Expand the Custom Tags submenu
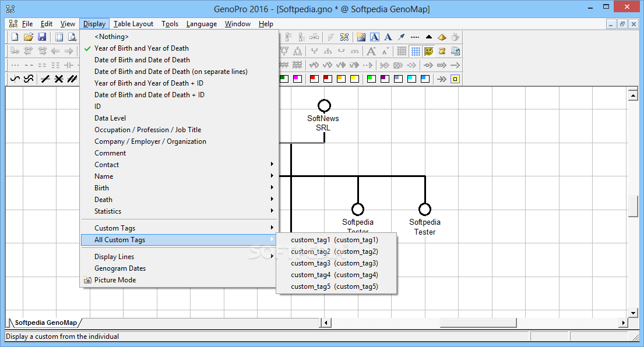Image resolution: width=644 pixels, height=347 pixels. coord(180,228)
